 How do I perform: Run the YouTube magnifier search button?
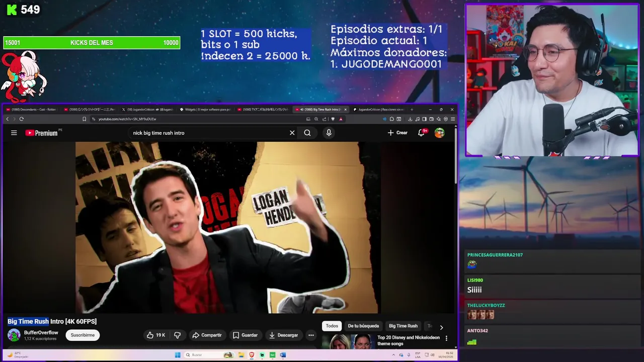[307, 133]
